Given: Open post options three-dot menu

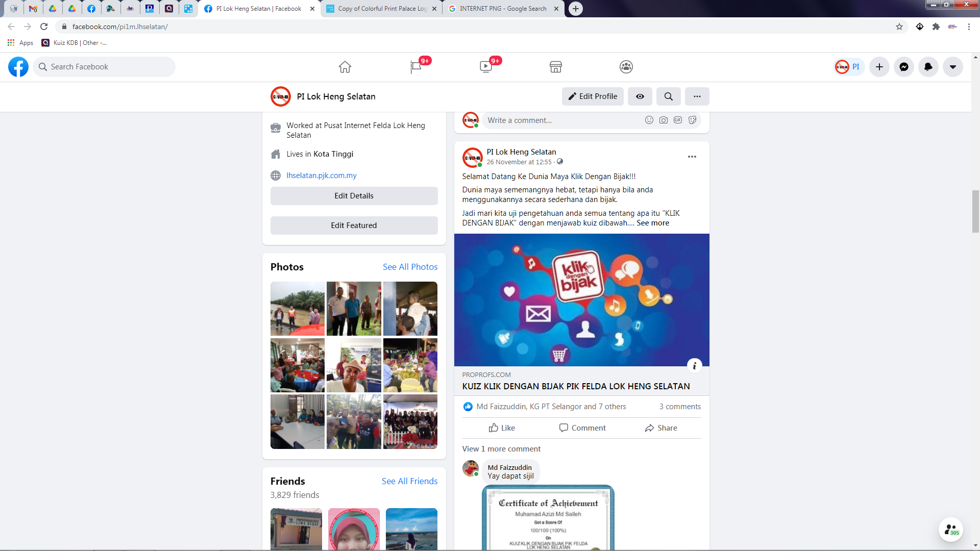Looking at the screenshot, I should click(x=692, y=157).
